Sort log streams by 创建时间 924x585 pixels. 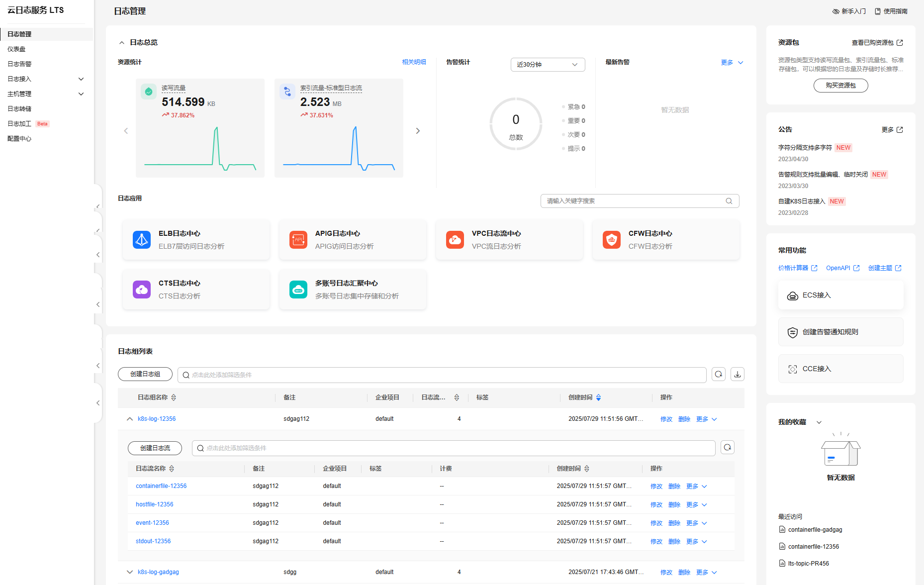tap(587, 469)
